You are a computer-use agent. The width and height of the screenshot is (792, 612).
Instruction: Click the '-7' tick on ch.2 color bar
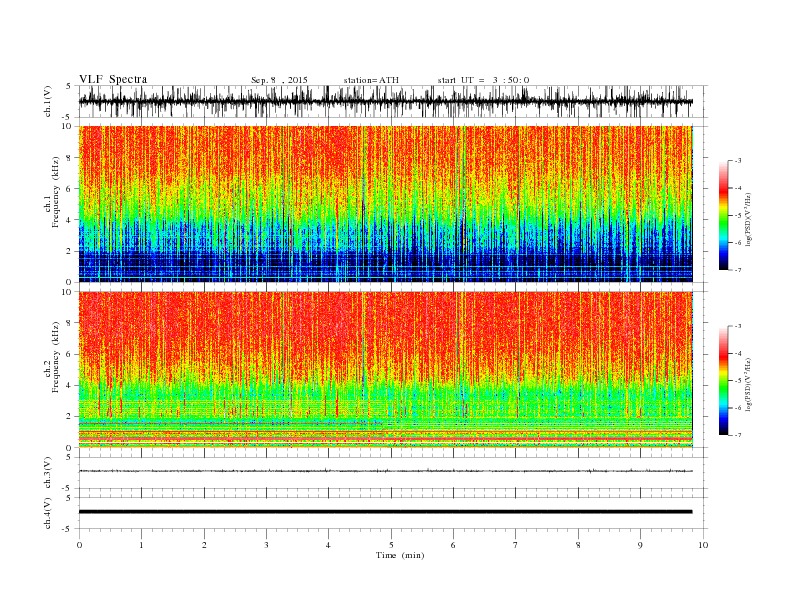point(737,435)
